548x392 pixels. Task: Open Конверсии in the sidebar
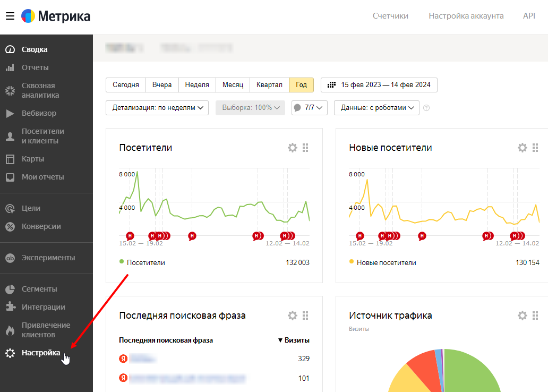(41, 227)
